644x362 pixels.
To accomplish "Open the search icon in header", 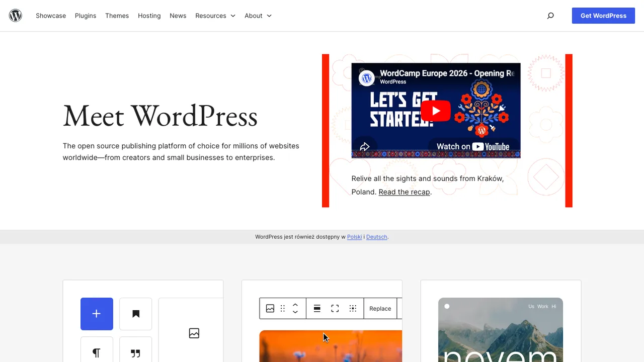I will click(550, 16).
